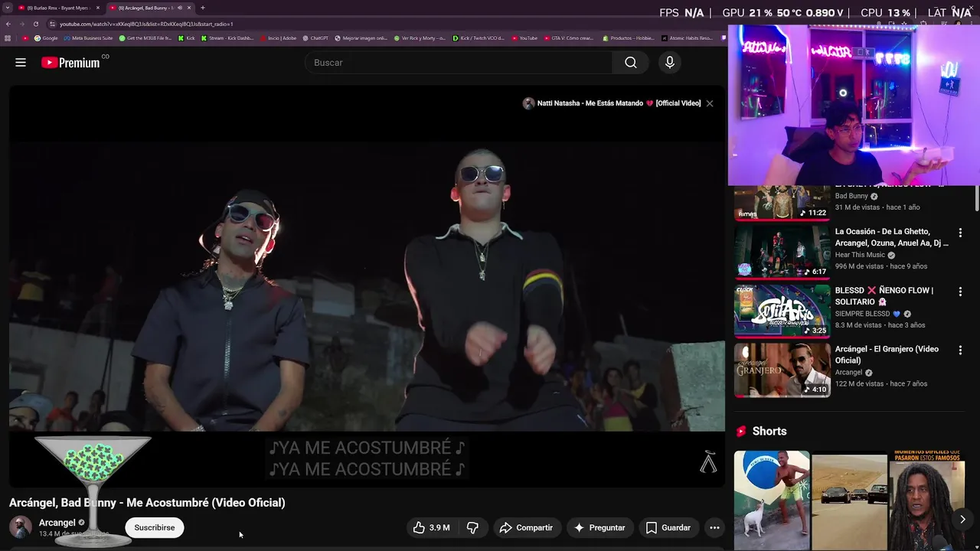This screenshot has width=980, height=551.
Task: Save video with Guardar button
Action: [668, 527]
